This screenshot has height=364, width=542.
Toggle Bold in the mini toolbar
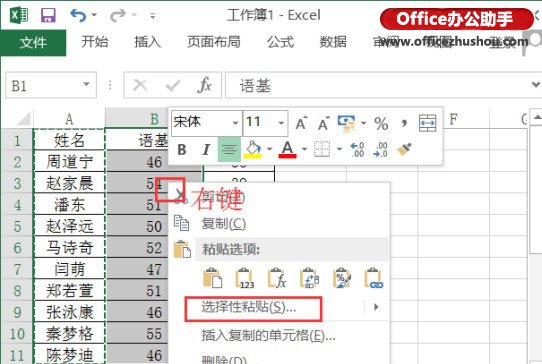coord(182,150)
